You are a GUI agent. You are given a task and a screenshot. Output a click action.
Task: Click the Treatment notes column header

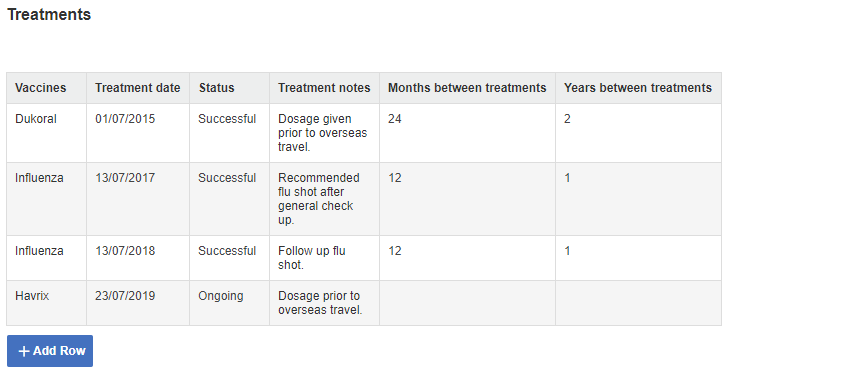coord(324,88)
